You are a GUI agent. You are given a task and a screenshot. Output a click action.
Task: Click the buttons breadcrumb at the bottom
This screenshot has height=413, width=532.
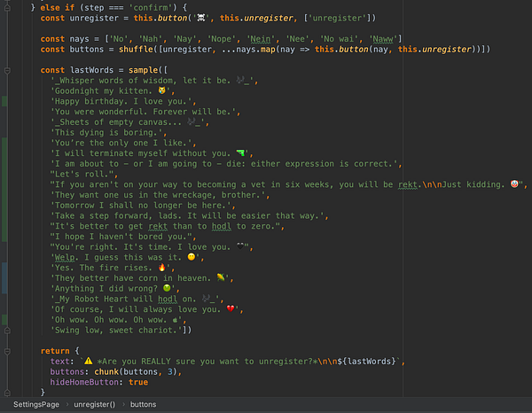143,404
